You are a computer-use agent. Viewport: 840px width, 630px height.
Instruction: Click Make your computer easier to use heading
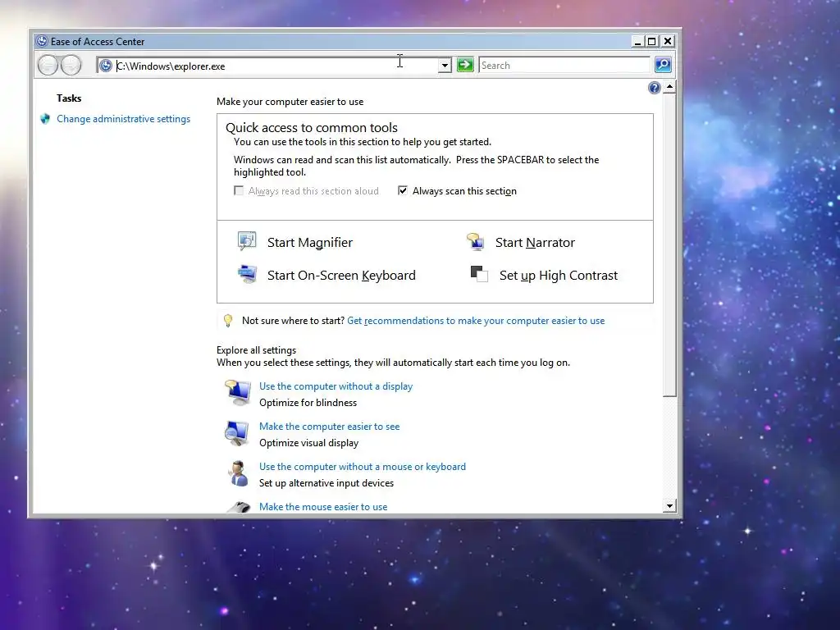point(290,101)
